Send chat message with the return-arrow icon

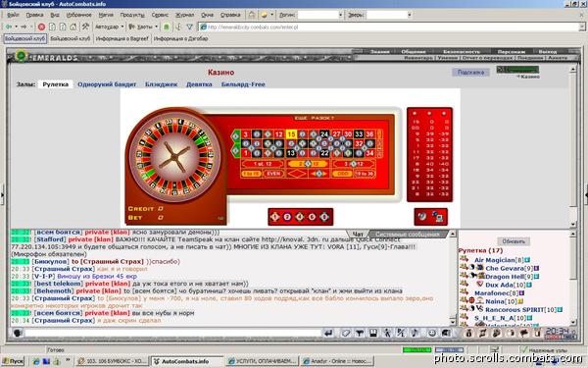[328, 333]
